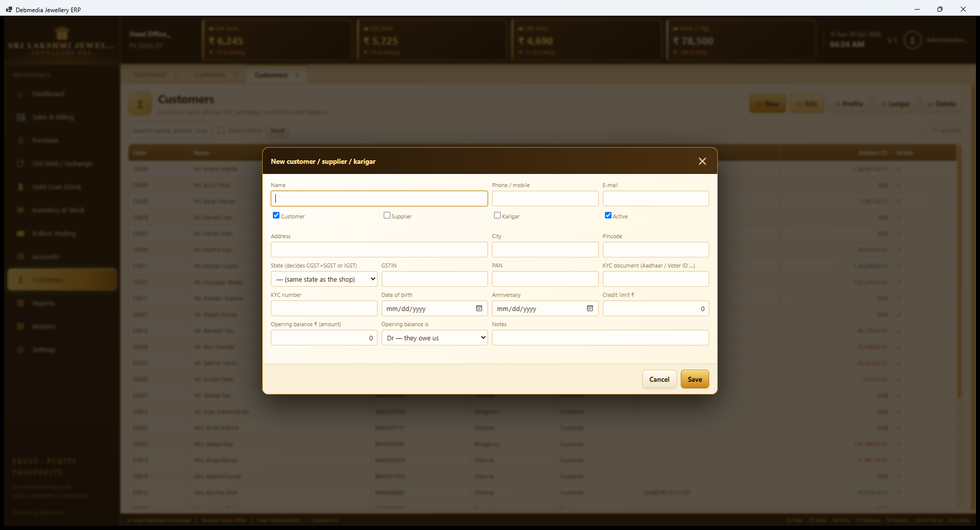The width and height of the screenshot is (980, 530).
Task: Focus the City input
Action: [545, 249]
